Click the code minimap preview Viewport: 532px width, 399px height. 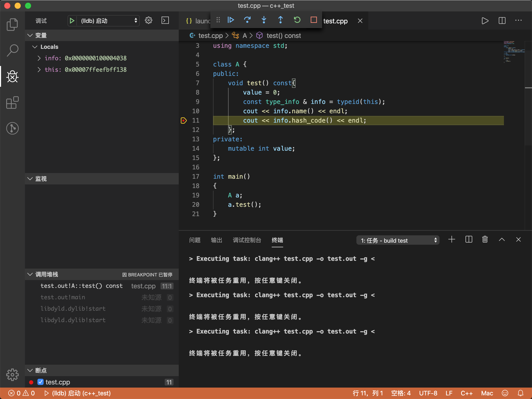point(513,52)
